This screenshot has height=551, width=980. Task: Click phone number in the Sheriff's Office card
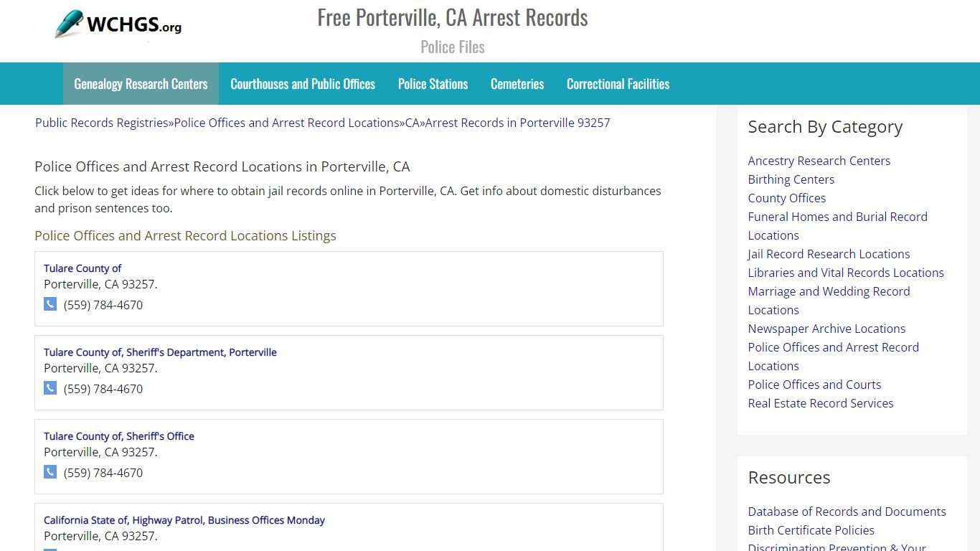point(103,473)
